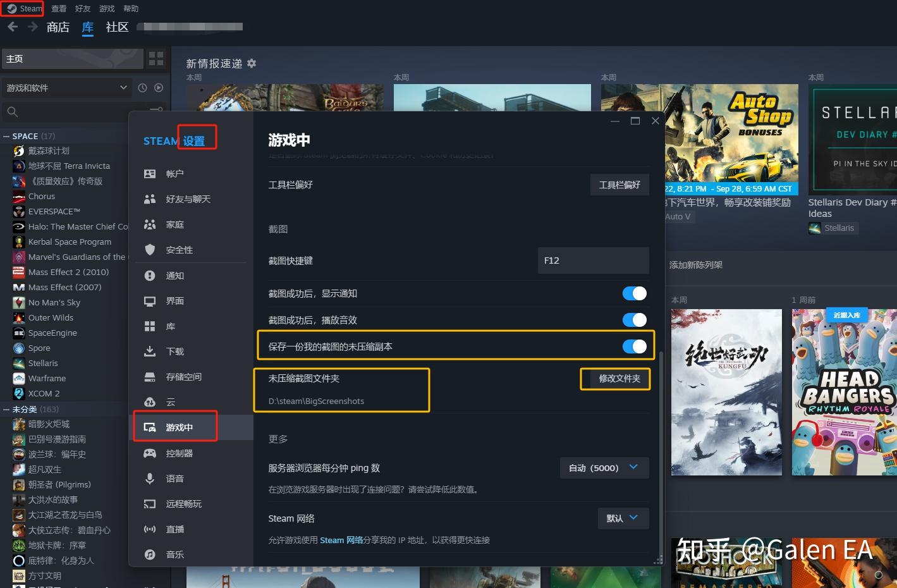Open the 帮助 menu
This screenshot has height=588, width=897.
click(131, 8)
